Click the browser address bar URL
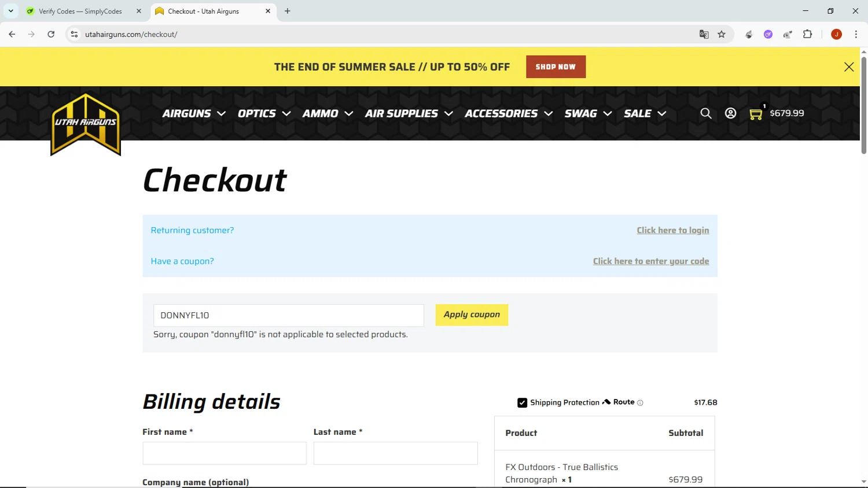 [x=131, y=34]
